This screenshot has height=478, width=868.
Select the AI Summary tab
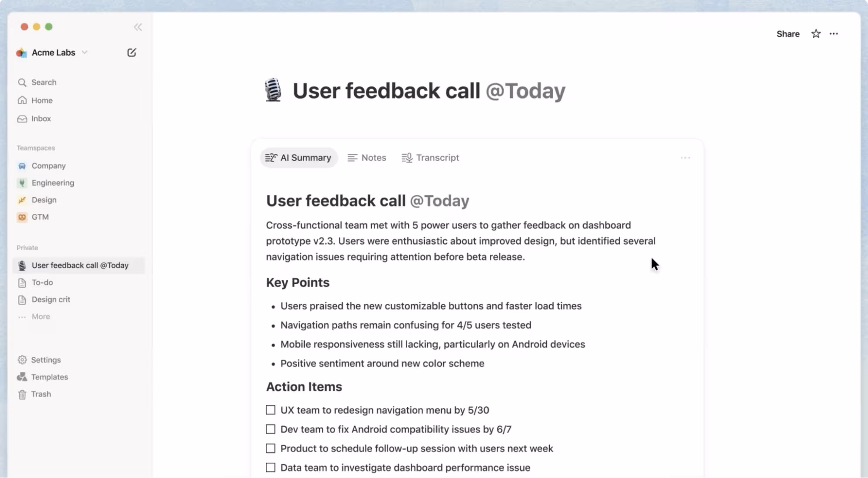pos(299,157)
